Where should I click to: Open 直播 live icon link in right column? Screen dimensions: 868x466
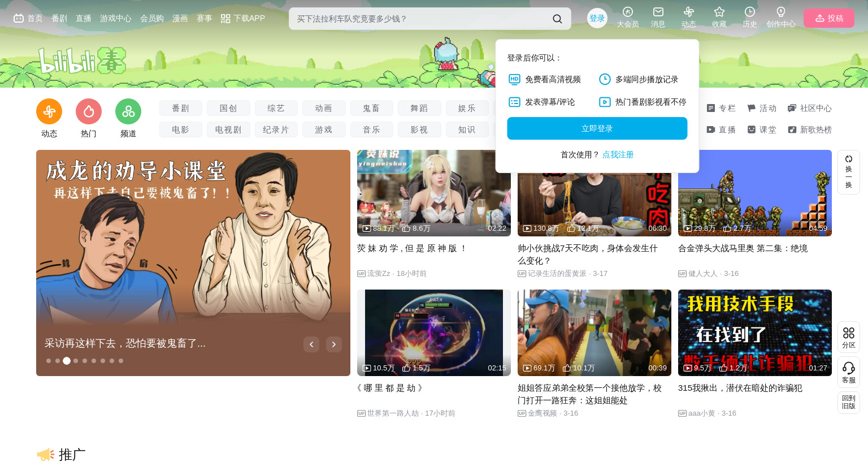click(721, 130)
